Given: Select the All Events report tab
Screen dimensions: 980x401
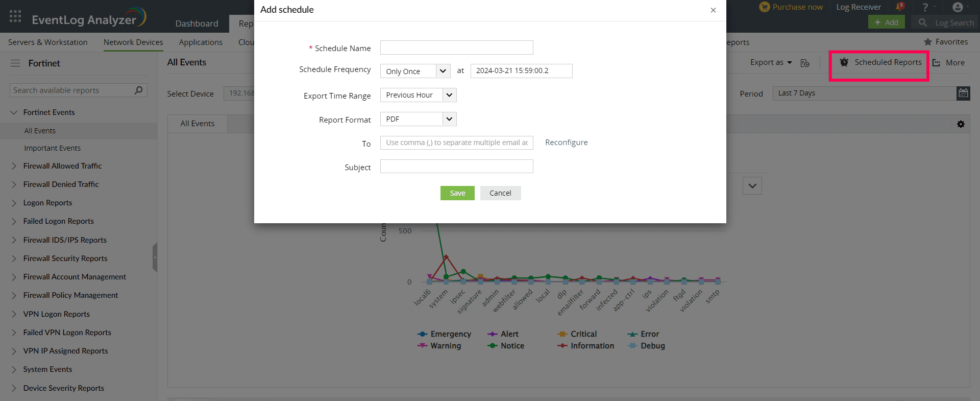Looking at the screenshot, I should point(198,124).
